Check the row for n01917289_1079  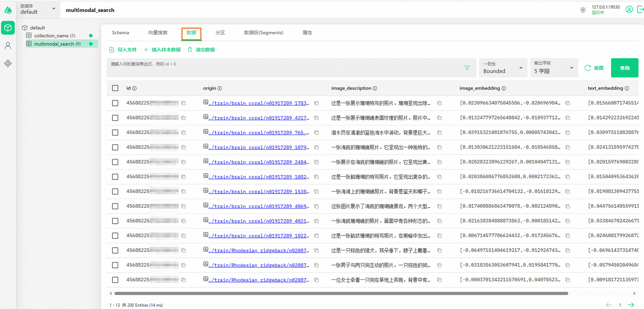click(115, 147)
